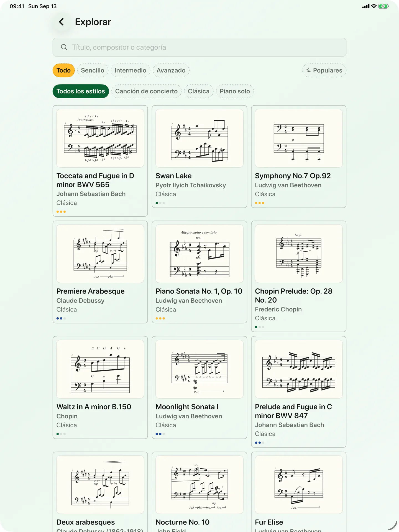Click the blue difficulty dots under Premiere Arabesque
This screenshot has width=399, height=532.
click(59, 318)
